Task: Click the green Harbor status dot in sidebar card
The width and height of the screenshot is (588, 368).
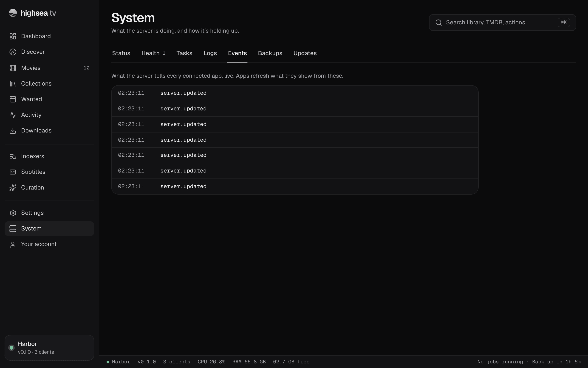Action: [x=11, y=348]
